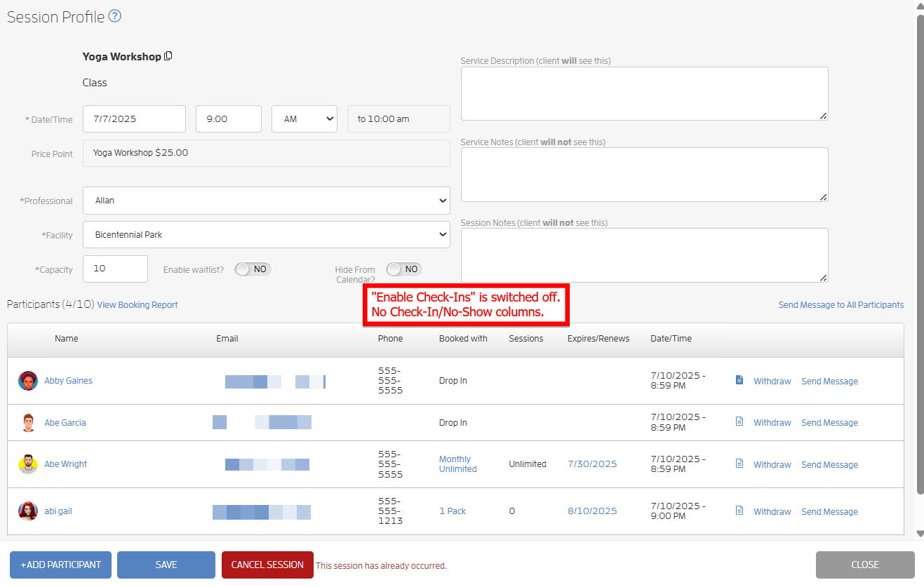Click the date field 7/7/2025
Viewport: 924px width, 587px height.
pos(134,119)
